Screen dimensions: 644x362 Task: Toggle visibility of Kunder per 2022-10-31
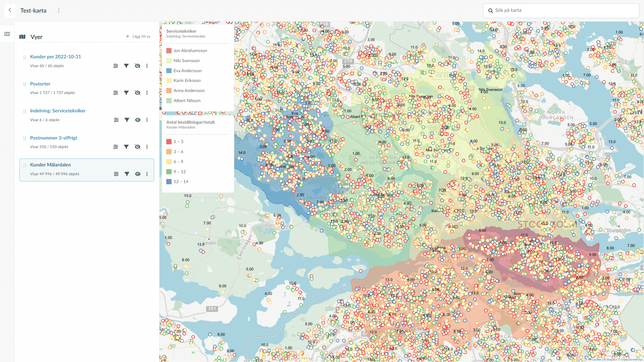point(137,66)
